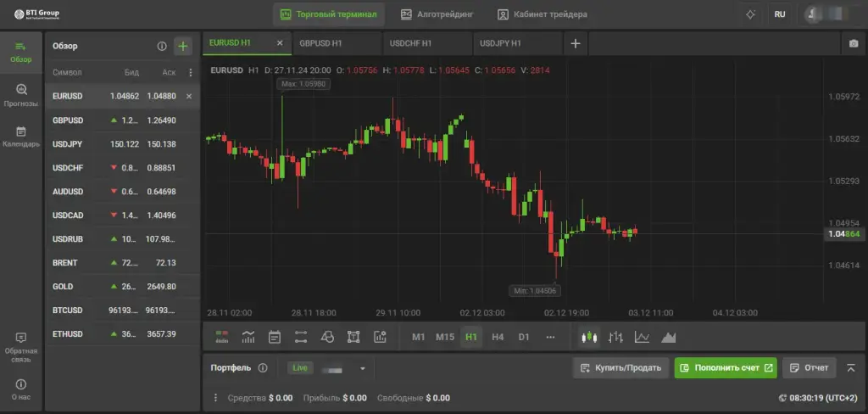Show more timeframes via the ellipsis

(x=550, y=337)
